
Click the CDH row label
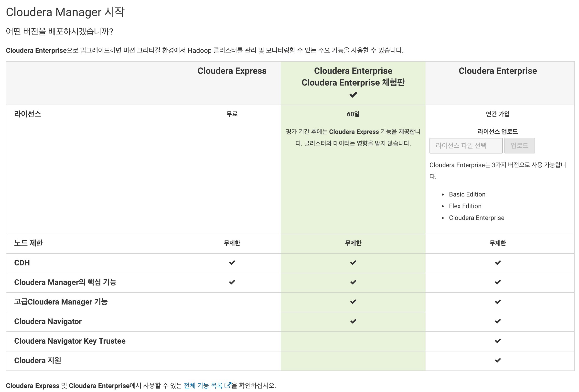tap(22, 263)
